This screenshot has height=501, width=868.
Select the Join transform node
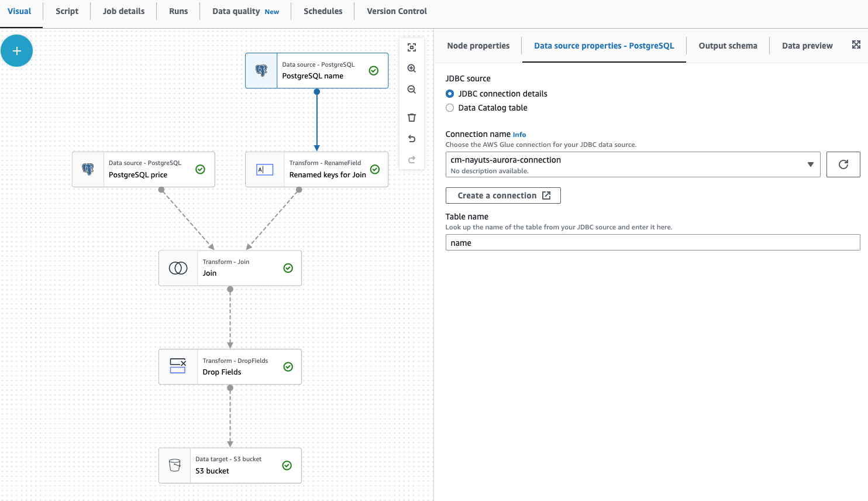pyautogui.click(x=230, y=268)
